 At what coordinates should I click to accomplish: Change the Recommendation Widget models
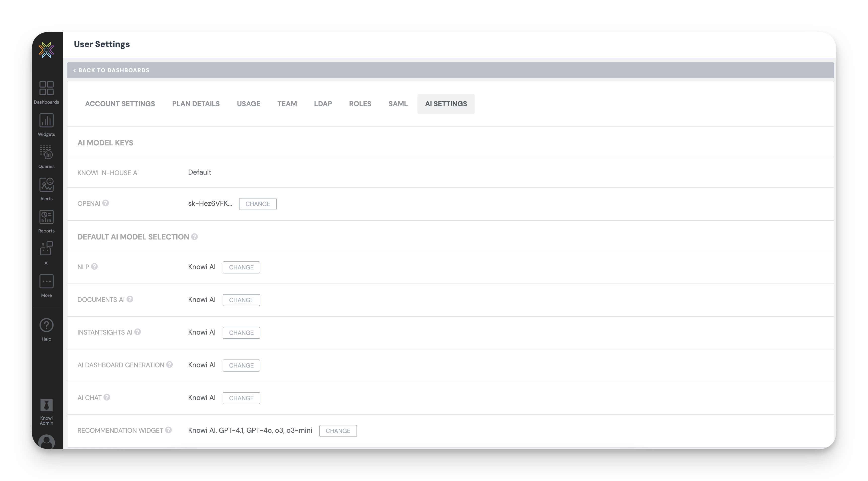pyautogui.click(x=338, y=430)
